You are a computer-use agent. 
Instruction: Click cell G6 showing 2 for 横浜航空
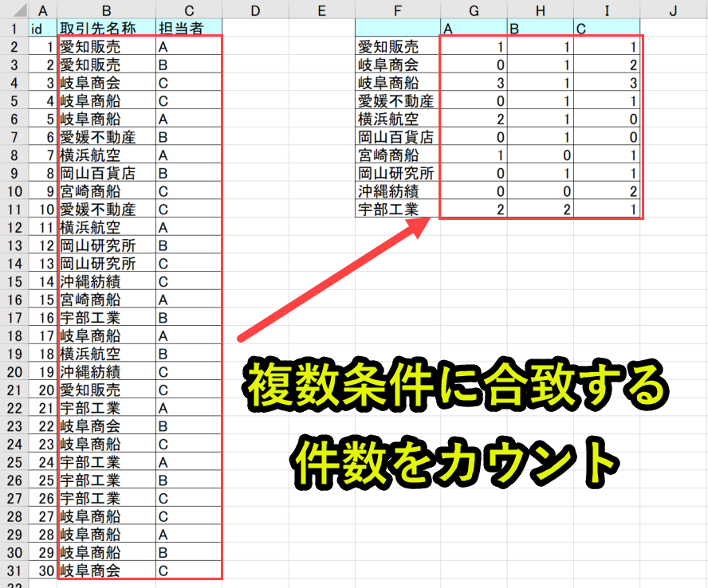pos(474,118)
